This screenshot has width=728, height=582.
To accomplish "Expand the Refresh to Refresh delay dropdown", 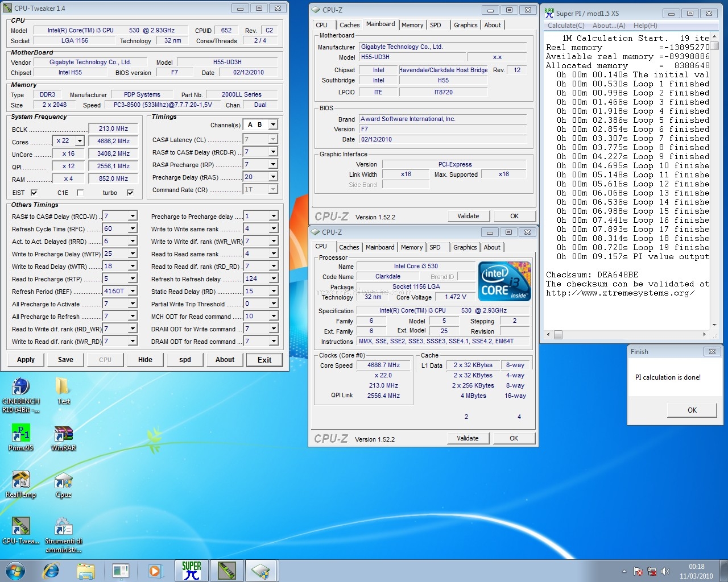I will point(274,278).
